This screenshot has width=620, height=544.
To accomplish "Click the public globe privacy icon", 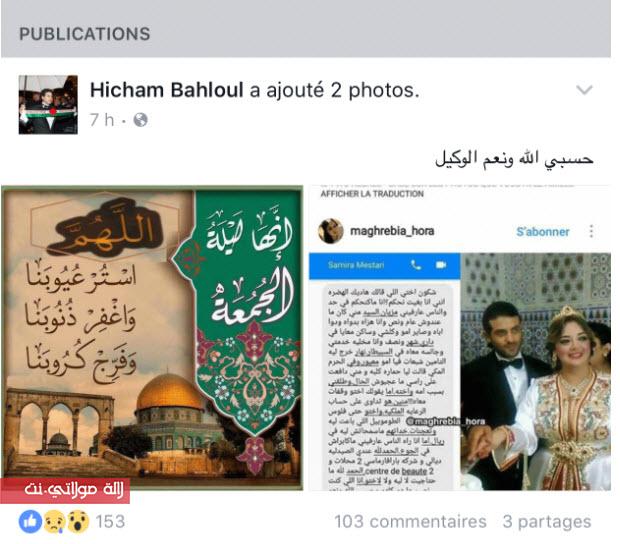I will click(x=140, y=120).
